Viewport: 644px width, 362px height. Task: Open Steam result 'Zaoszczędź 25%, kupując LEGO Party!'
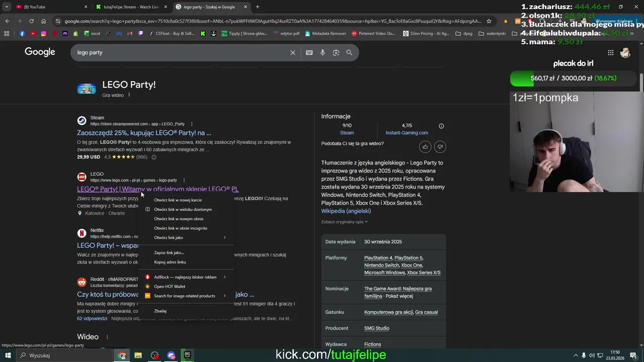(x=144, y=133)
